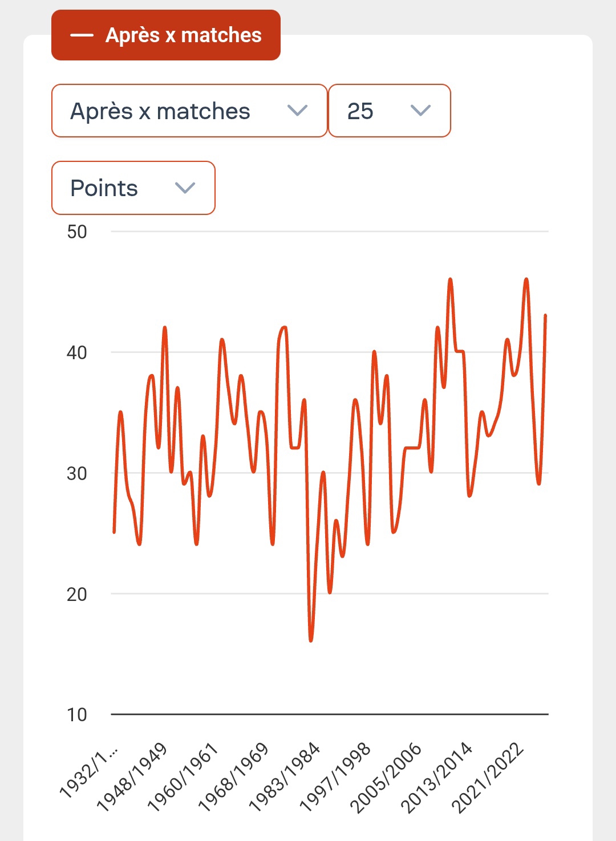This screenshot has width=616, height=841.
Task: Click the first data point at line's left start
Action: (x=114, y=532)
